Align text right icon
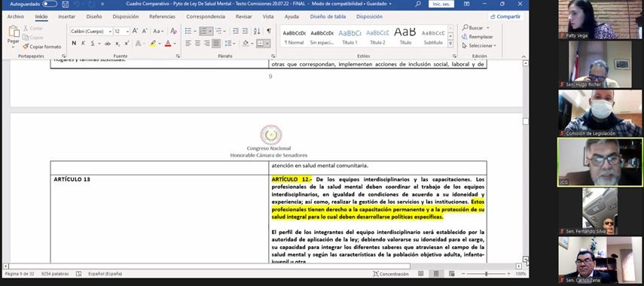 pyautogui.click(x=206, y=43)
